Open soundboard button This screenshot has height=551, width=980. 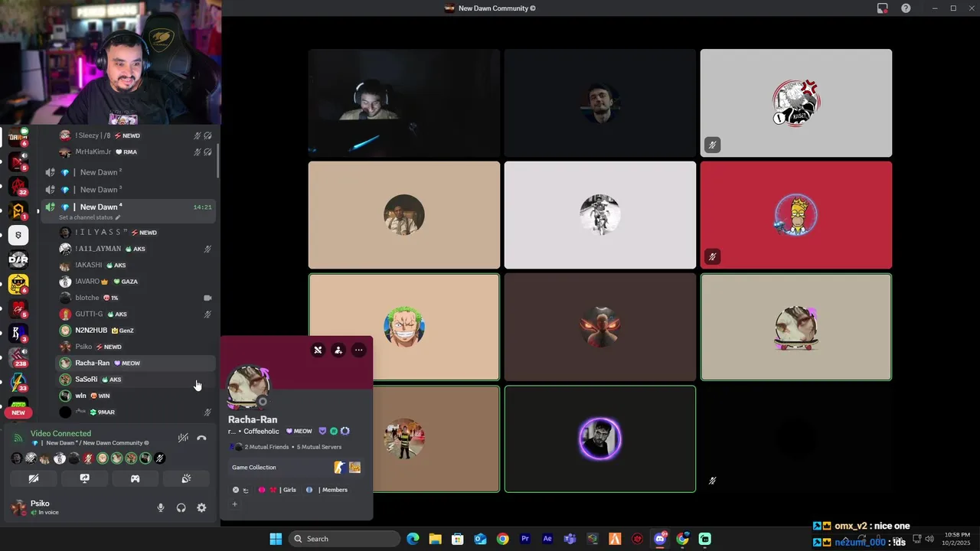185,478
